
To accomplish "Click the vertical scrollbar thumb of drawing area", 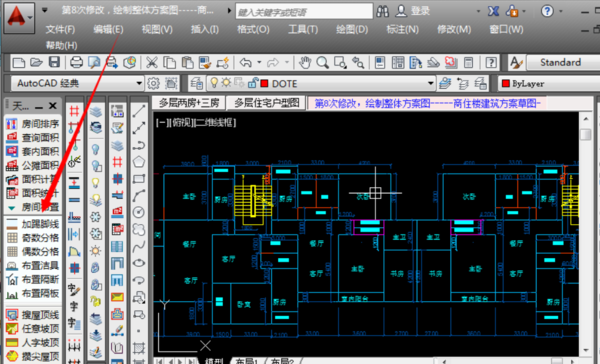I will (x=585, y=135).
